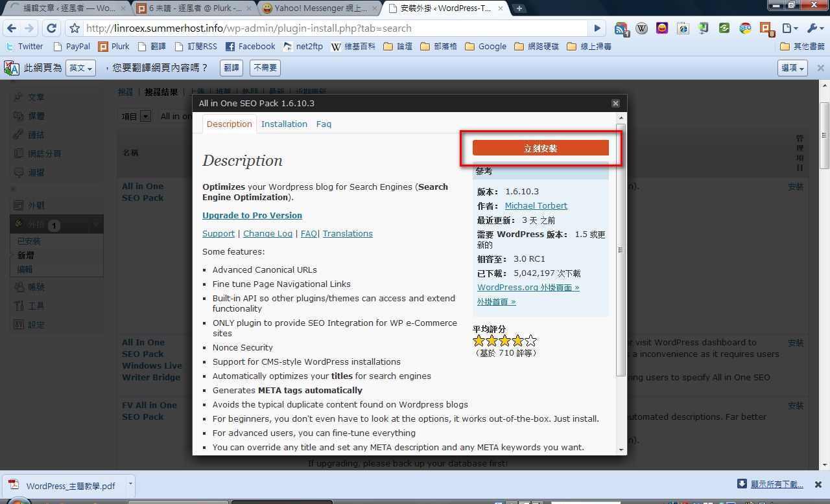Close the All in One SEO Pack dialog
This screenshot has width=830, height=504.
615,103
